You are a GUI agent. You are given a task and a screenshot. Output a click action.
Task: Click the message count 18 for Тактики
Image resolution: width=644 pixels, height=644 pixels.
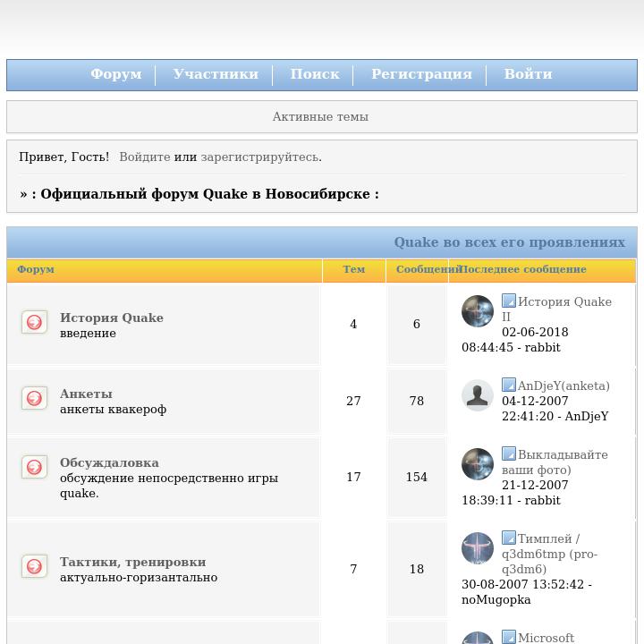click(x=417, y=569)
